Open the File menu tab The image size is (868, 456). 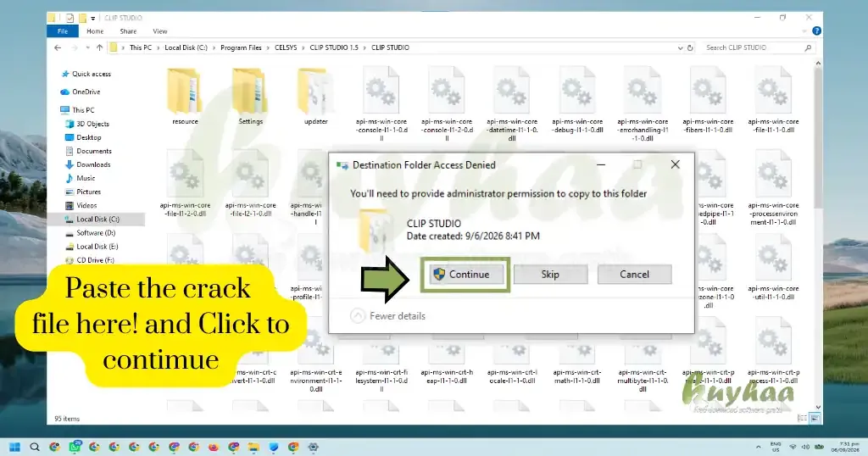pyautogui.click(x=63, y=31)
